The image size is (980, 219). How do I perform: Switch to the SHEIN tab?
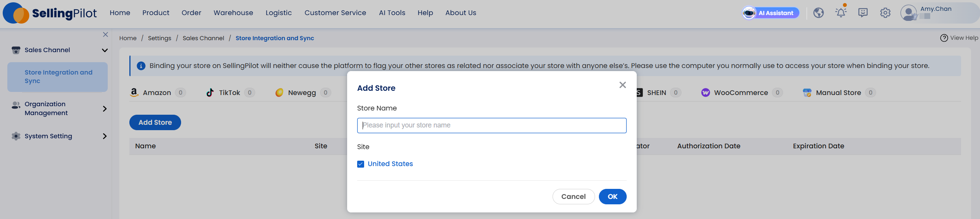pos(659,93)
